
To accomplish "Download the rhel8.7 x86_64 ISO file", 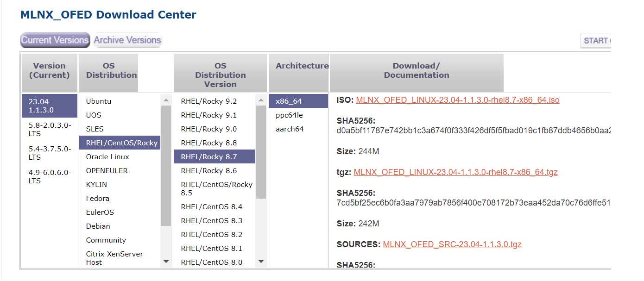I will click(457, 100).
